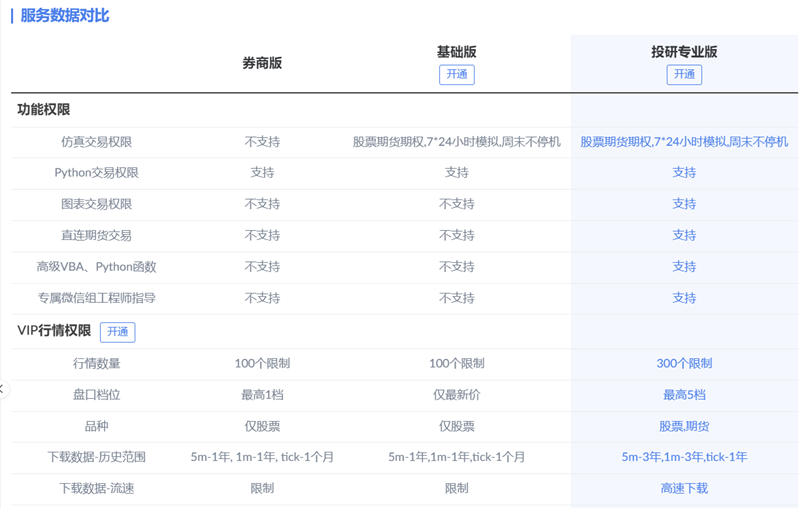Viewport: 808px width, 508px height.
Task: Select the 基础版 column title
Action: [x=456, y=52]
